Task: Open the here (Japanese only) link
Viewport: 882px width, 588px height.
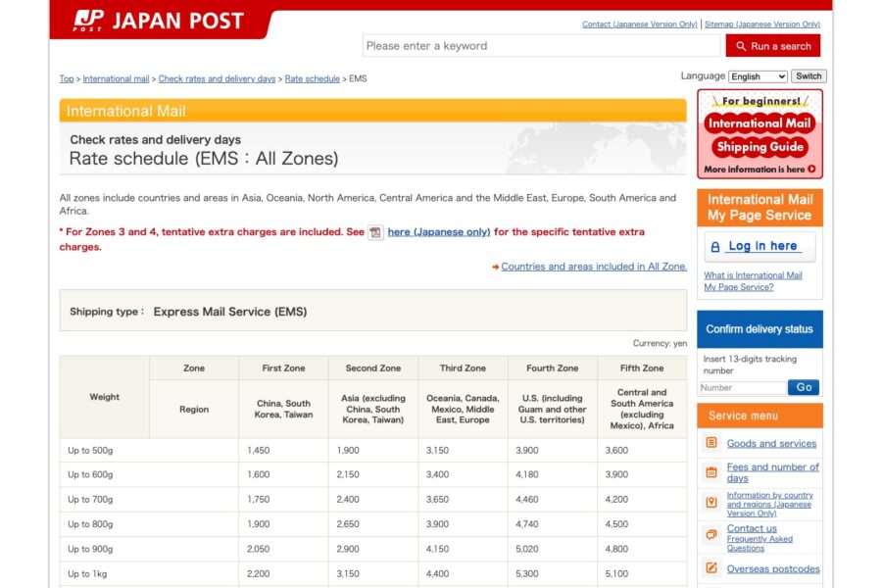Action: (x=439, y=232)
